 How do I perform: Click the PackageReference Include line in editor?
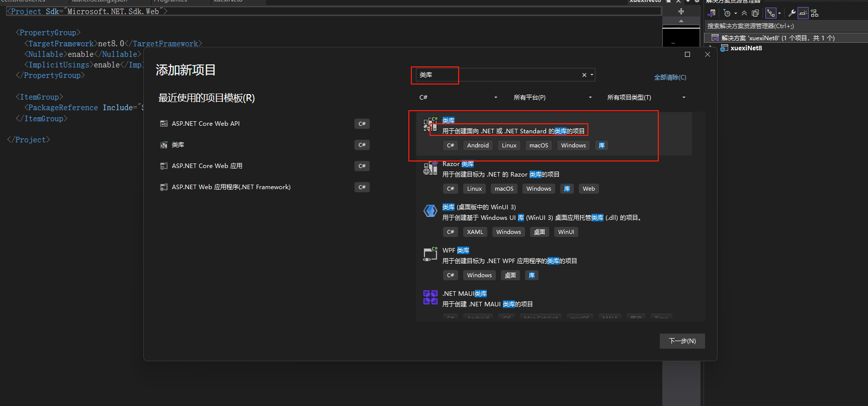click(84, 108)
